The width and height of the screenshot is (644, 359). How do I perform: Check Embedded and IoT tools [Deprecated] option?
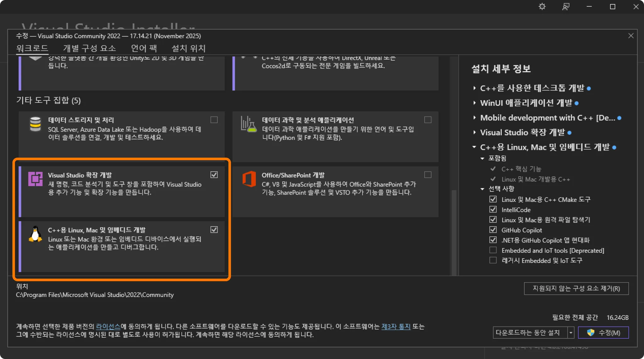(x=493, y=250)
